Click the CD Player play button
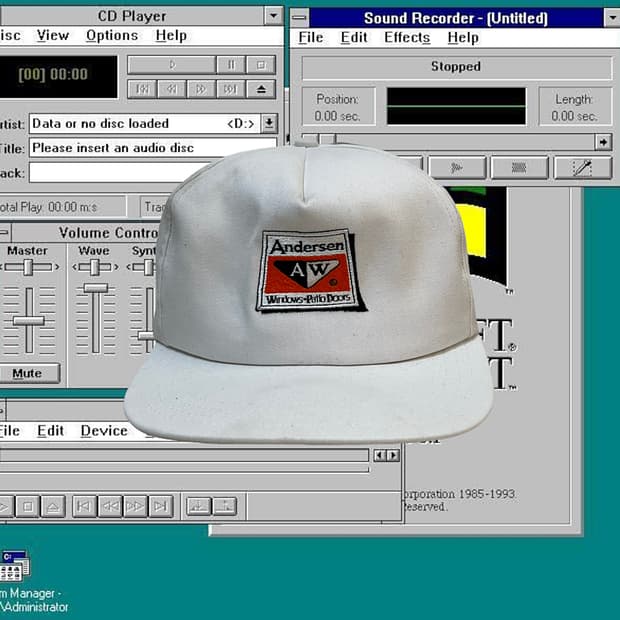 pos(172,65)
